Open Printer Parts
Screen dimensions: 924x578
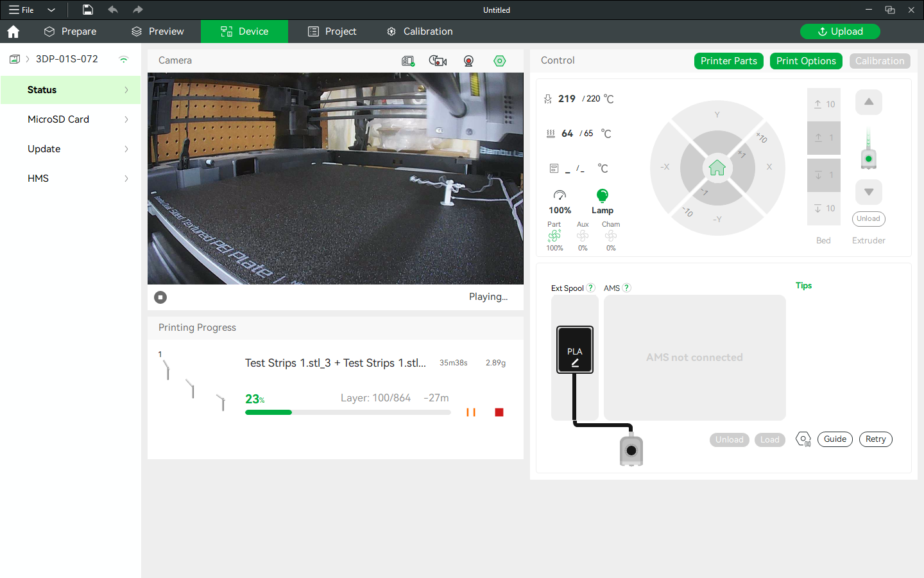coord(729,61)
